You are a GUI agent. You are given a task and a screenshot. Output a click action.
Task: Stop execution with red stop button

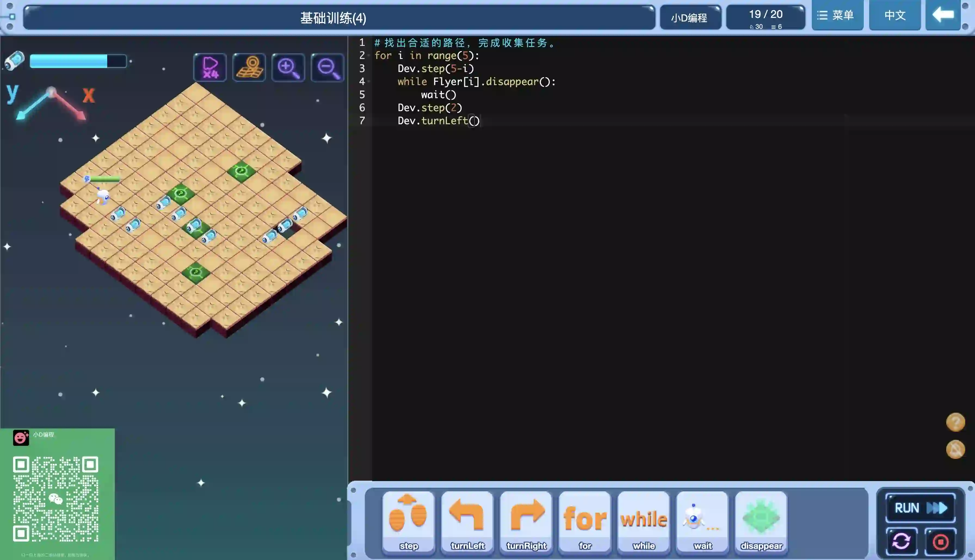pyautogui.click(x=940, y=542)
